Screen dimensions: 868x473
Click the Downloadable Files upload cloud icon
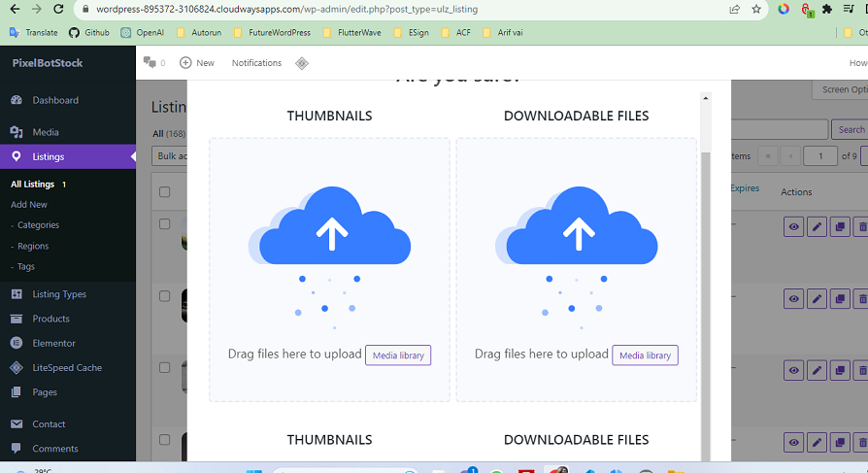pyautogui.click(x=577, y=226)
